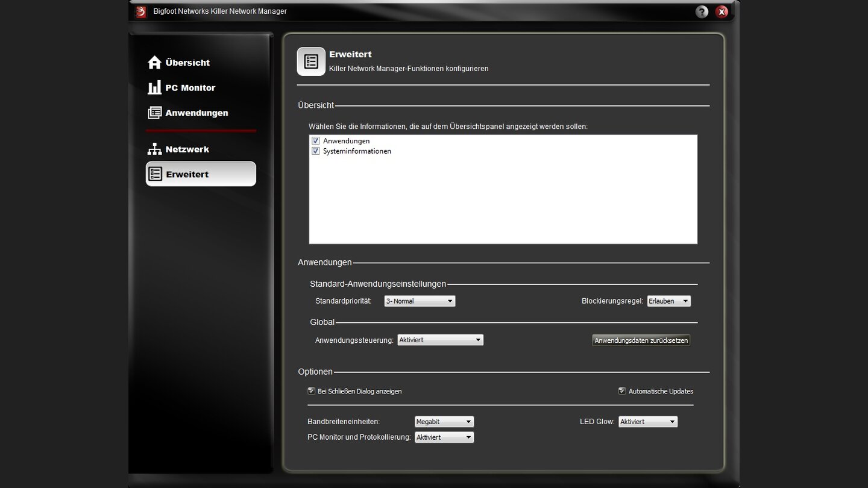
Task: Close the Killer Network Manager window
Action: (722, 12)
